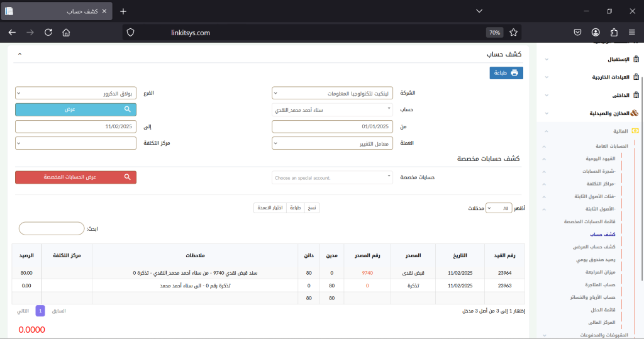The width and height of the screenshot is (644, 339).
Task: Click the المخازن والصيدلية sidebar icon
Action: [635, 113]
